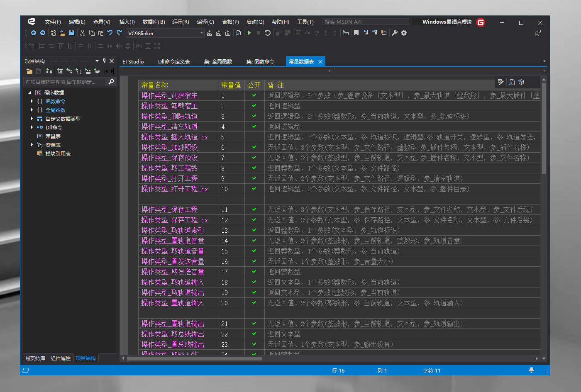This screenshot has height=392, width=581.
Task: Redo the last undone action
Action: pos(119,33)
